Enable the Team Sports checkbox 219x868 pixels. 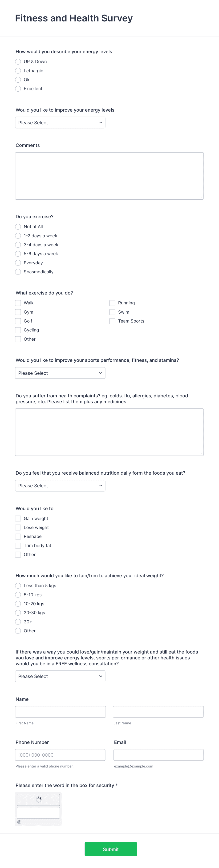[x=112, y=321]
